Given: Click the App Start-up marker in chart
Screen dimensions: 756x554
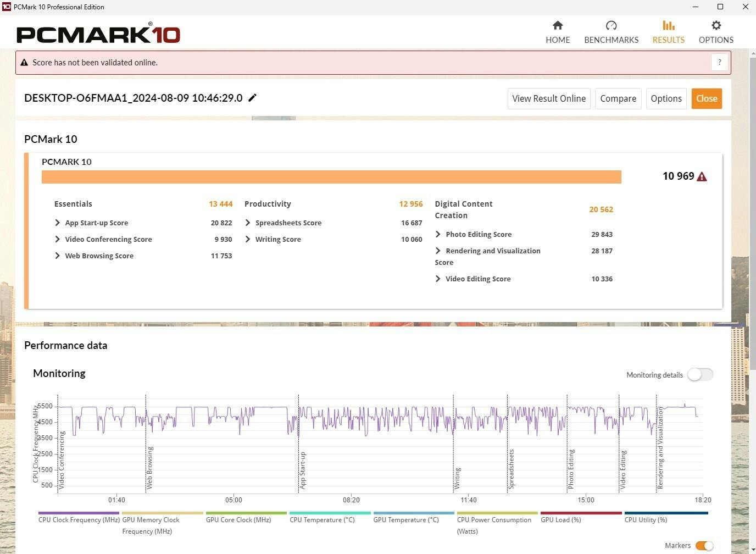Looking at the screenshot, I should coord(302,470).
